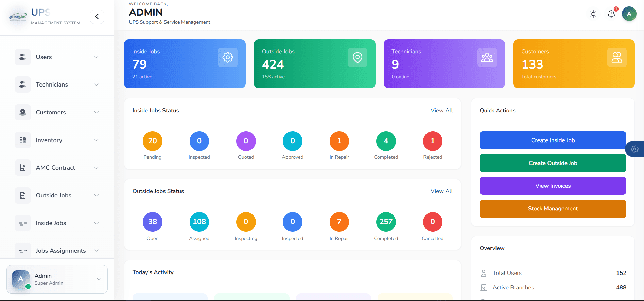This screenshot has width=644, height=301.
Task: Click the people icon on Technicians card
Action: (487, 57)
